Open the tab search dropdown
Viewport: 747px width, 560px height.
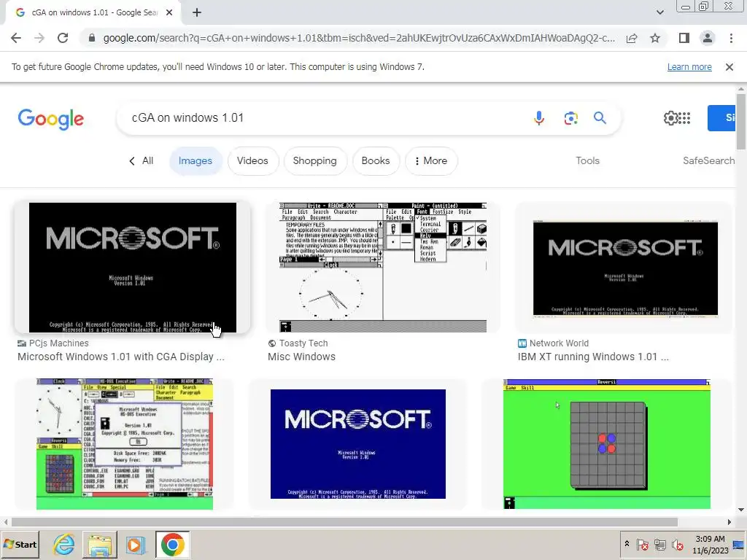tap(659, 12)
